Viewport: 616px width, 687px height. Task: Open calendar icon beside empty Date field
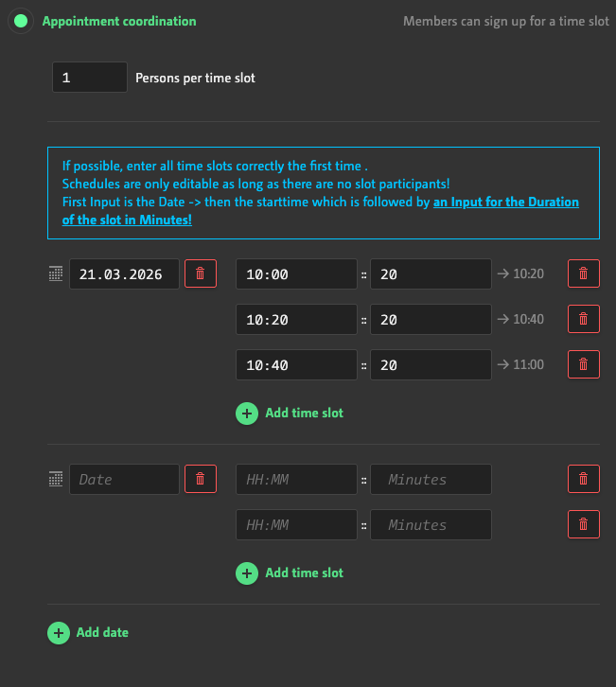click(56, 479)
